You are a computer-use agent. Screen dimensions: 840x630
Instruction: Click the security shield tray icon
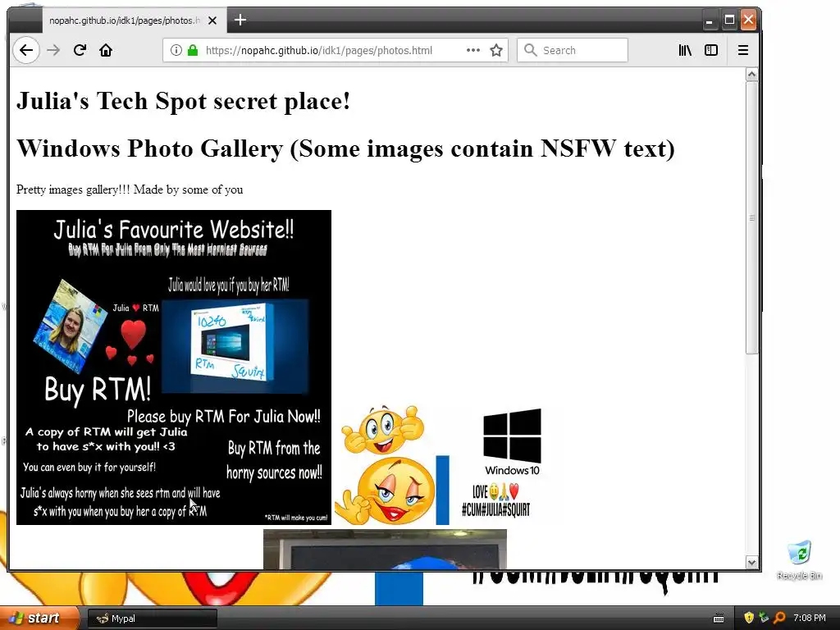point(749,618)
